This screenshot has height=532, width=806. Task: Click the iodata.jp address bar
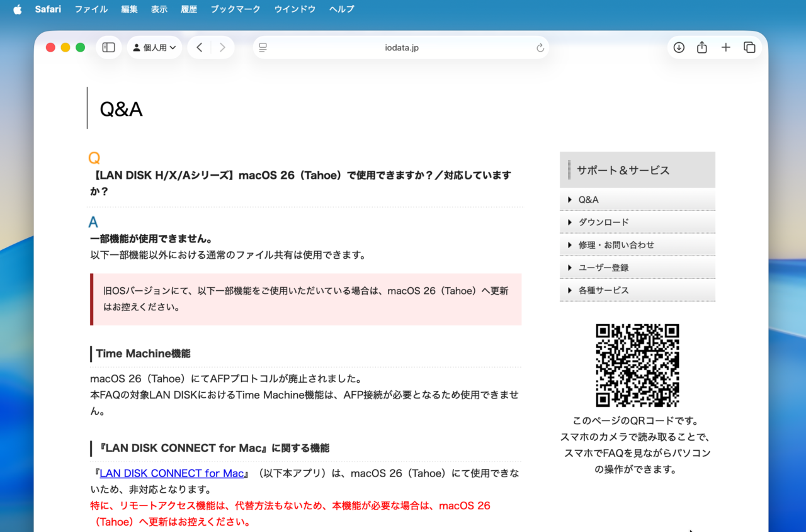(401, 47)
